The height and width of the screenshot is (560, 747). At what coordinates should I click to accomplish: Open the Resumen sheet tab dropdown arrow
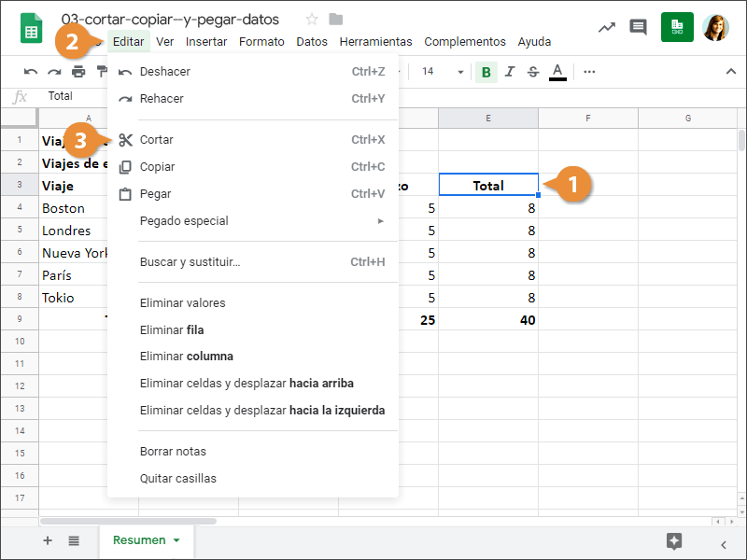176,540
